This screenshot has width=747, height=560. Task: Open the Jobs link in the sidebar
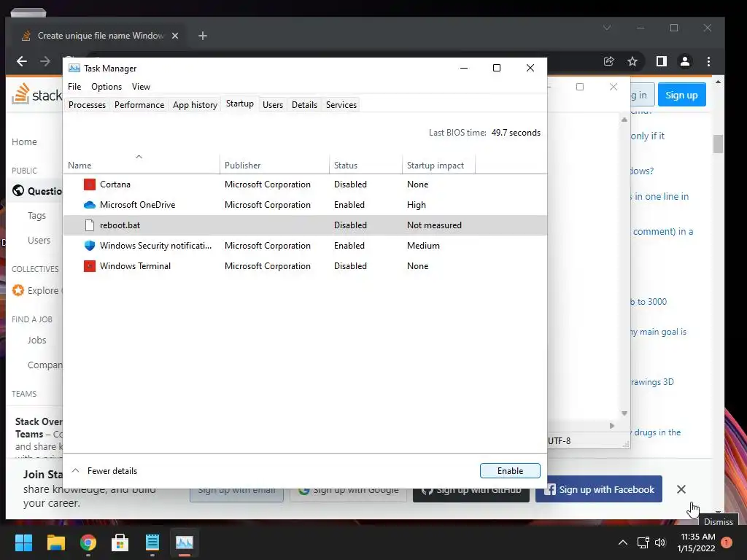pos(36,341)
